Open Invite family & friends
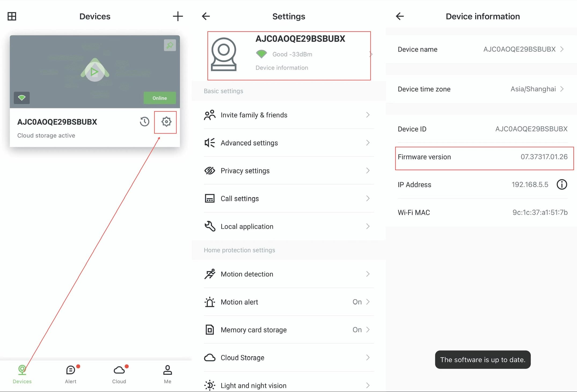 pyautogui.click(x=289, y=115)
